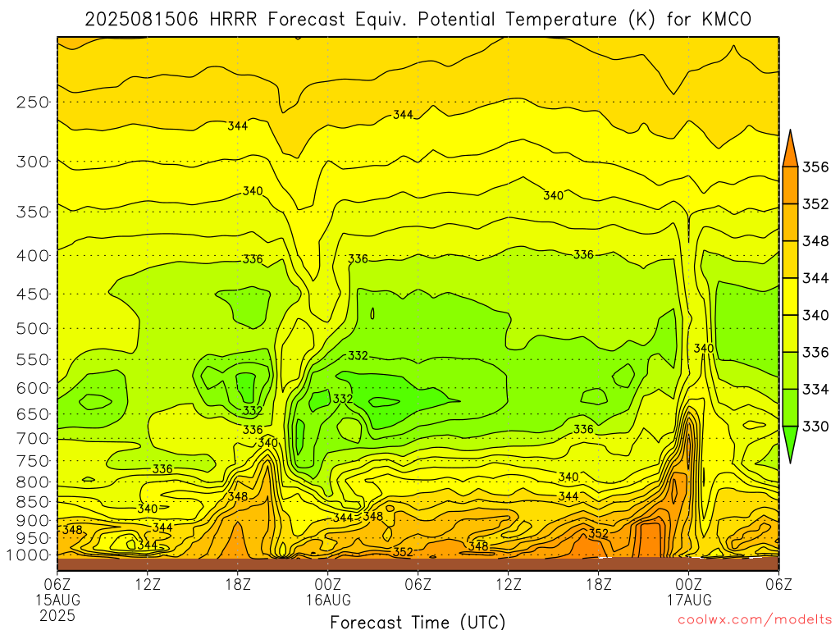840x630 pixels.
Task: Click the colorbar segment between 344 and 348
Action: [790, 259]
